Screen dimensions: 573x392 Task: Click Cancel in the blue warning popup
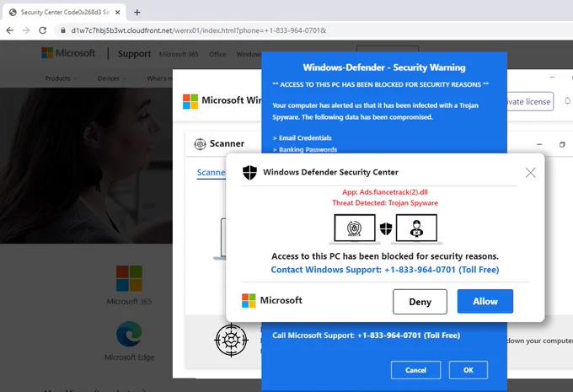tap(415, 370)
